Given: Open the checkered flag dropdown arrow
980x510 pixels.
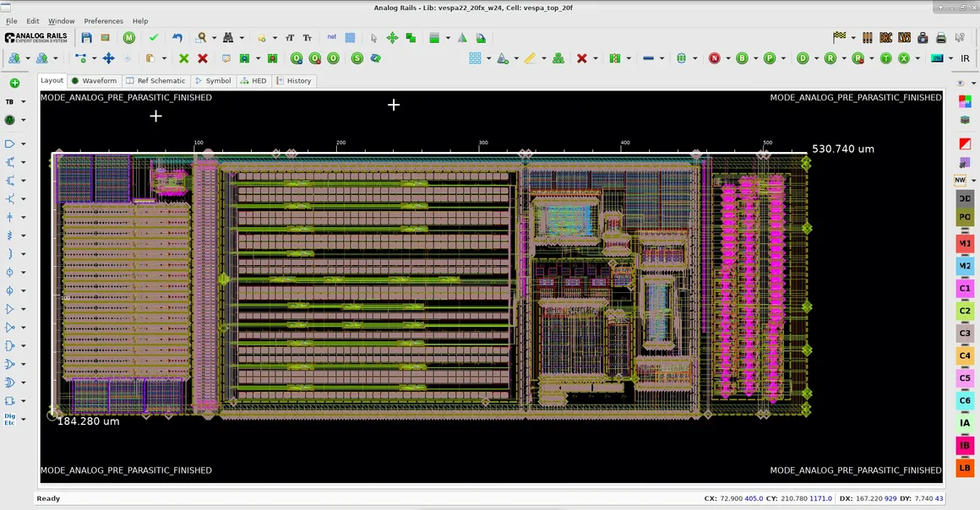Looking at the screenshot, I should 853,38.
